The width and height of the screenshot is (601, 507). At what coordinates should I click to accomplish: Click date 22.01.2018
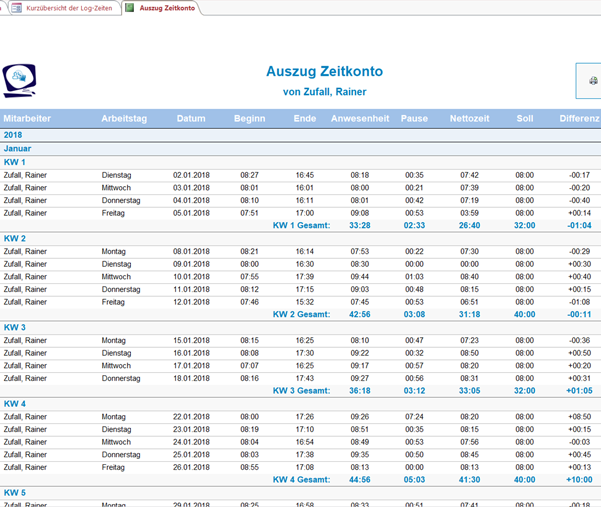click(191, 417)
